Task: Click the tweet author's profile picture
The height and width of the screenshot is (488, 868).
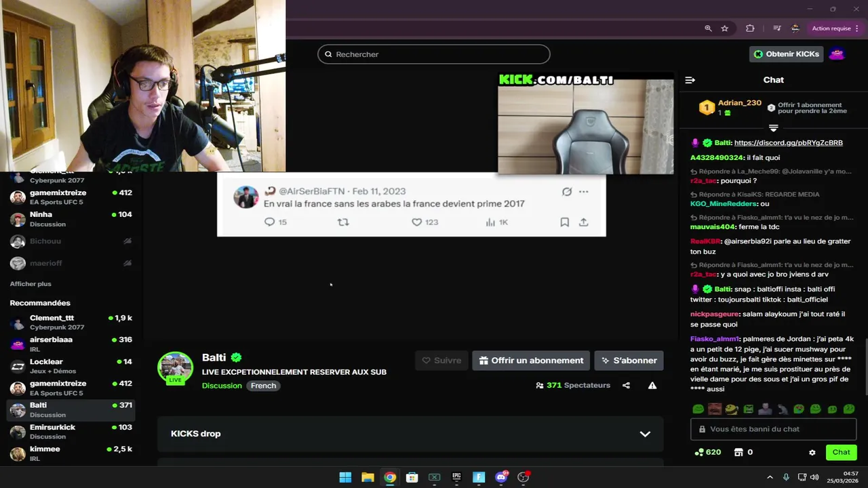Action: point(245,197)
